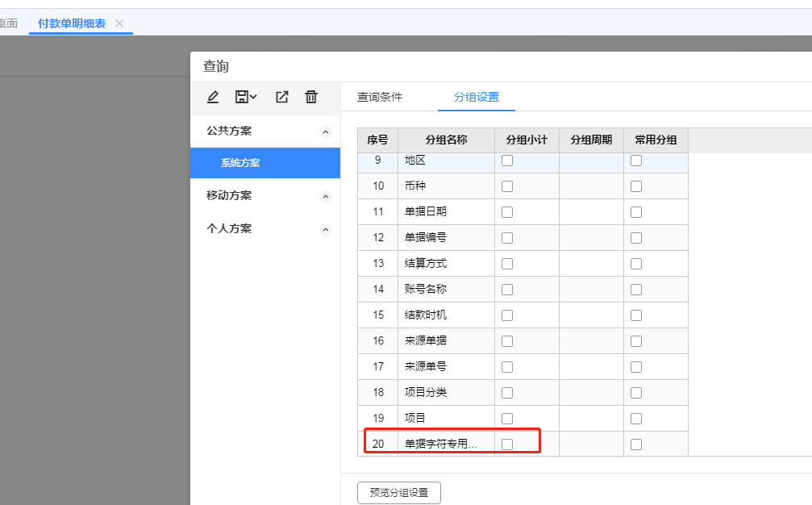This screenshot has height=505, width=812.
Task: Collapse the 个人方案 section
Action: [325, 229]
